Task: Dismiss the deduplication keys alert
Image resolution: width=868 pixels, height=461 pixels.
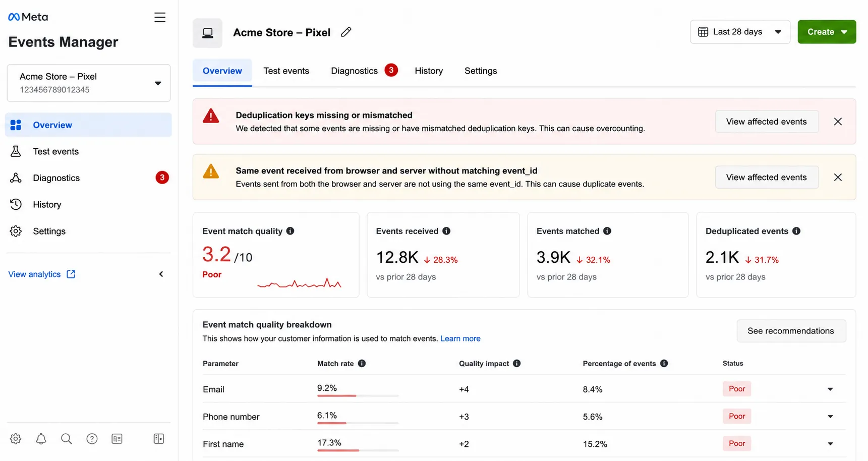Action: [838, 122]
